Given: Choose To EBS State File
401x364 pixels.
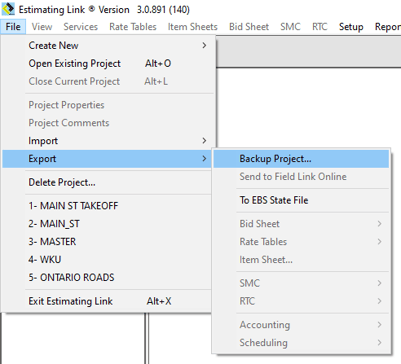Looking at the screenshot, I should coord(301,200).
